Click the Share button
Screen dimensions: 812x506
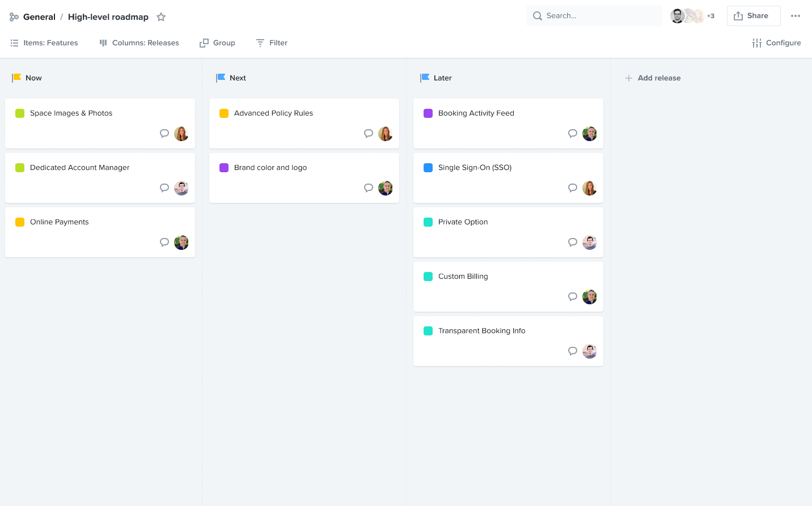[754, 16]
